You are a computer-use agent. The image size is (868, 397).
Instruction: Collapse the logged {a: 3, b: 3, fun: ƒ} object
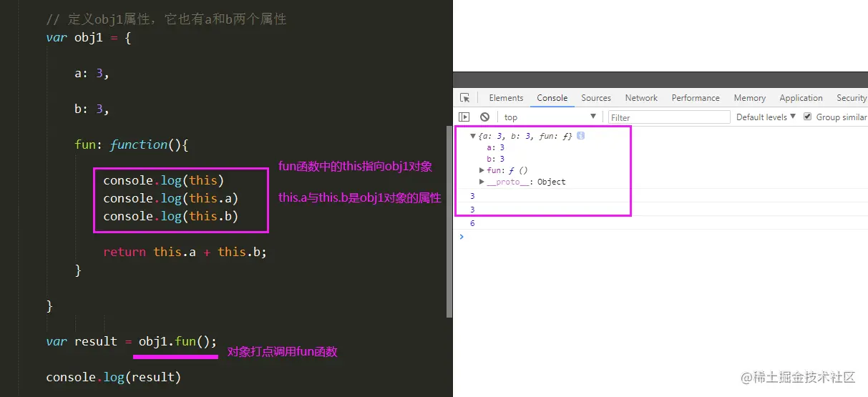point(473,136)
